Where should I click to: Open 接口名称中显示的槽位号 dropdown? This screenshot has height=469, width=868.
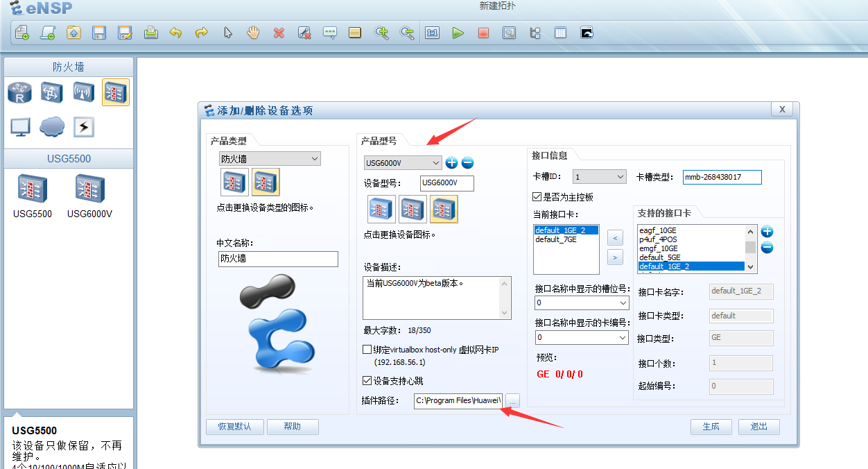(x=582, y=303)
